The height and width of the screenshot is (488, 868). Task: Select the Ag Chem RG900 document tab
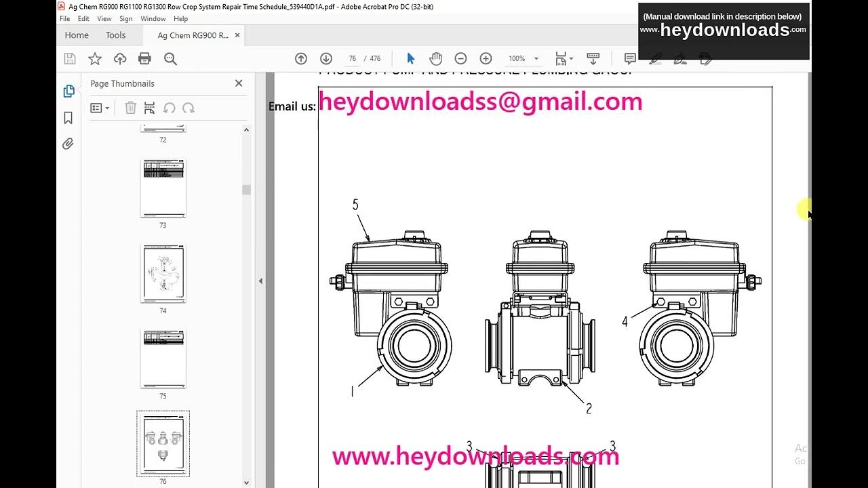(x=193, y=35)
